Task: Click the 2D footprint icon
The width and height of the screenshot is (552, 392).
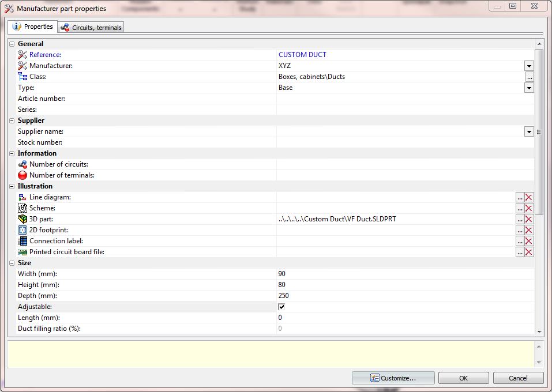Action: point(22,230)
